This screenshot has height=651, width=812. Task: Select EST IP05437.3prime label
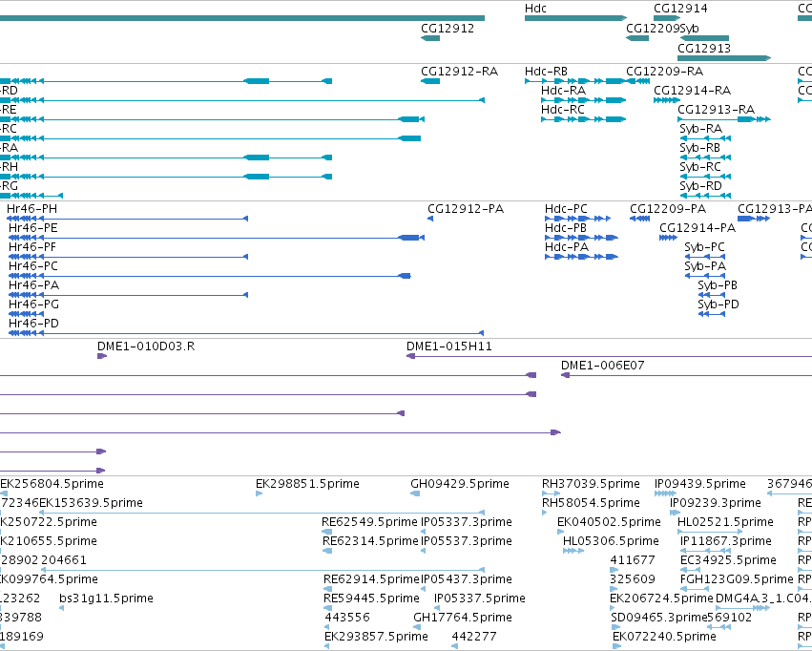point(467,579)
